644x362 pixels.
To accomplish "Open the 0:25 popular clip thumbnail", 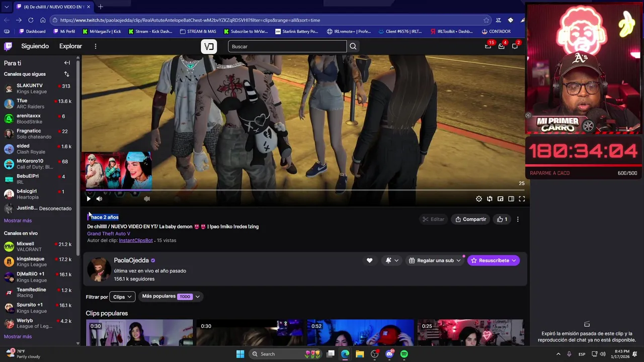I will (x=471, y=333).
